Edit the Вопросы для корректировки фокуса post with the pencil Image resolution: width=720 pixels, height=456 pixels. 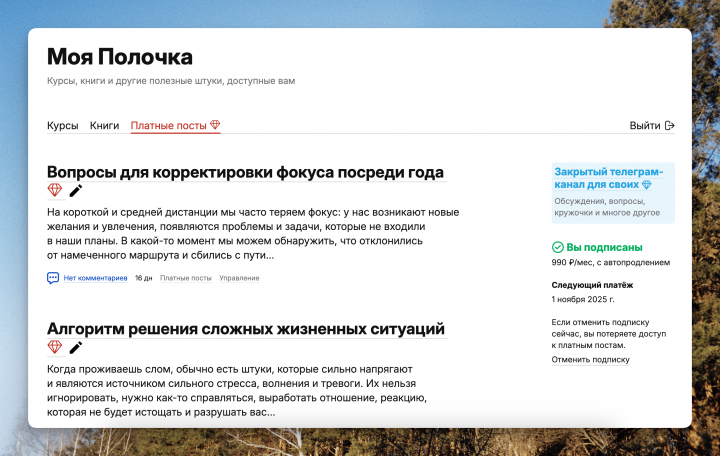(x=76, y=191)
